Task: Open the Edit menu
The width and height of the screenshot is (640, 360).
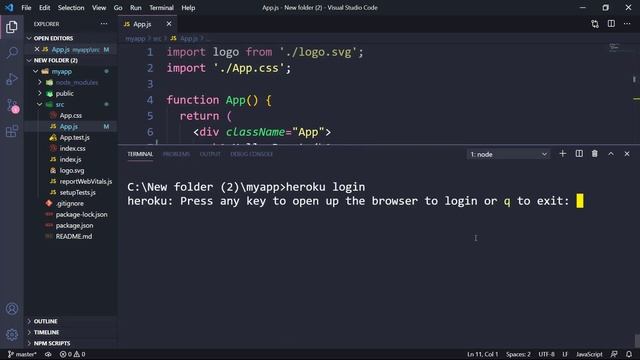Action: tap(44, 8)
